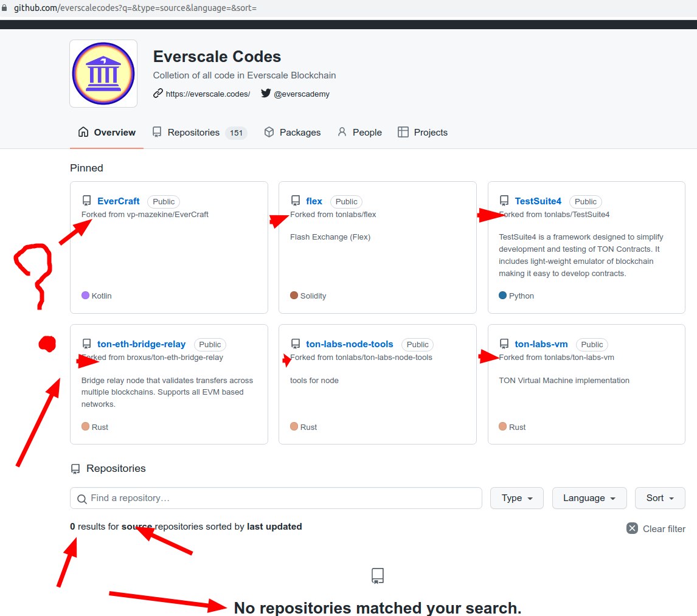
Task: Click the repo icon beside ton-labs-vm
Action: (504, 344)
